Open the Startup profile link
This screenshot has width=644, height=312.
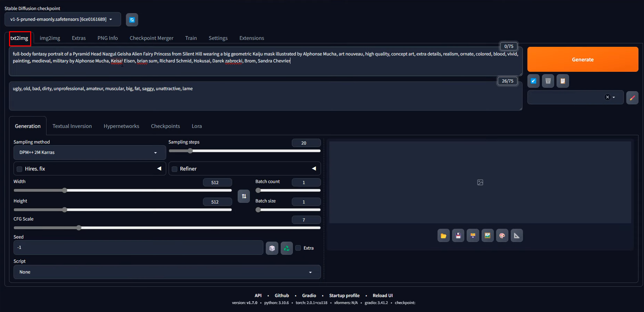tap(344, 296)
